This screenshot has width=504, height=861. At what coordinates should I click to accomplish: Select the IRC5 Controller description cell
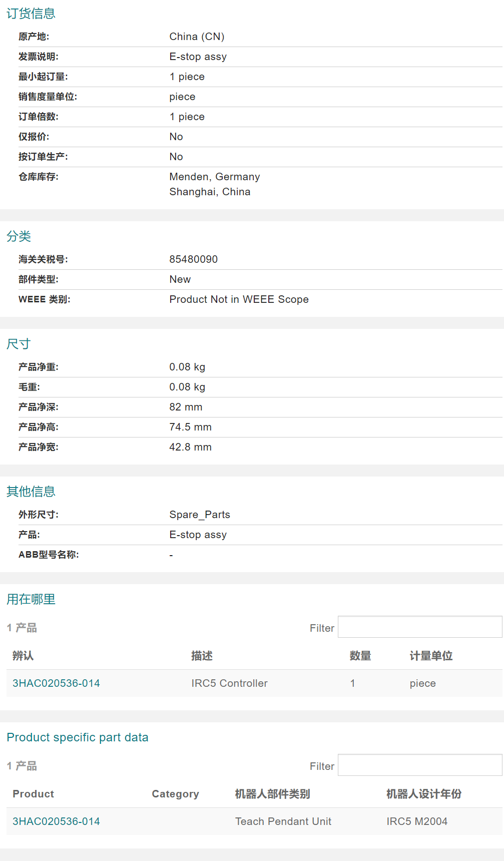(x=229, y=683)
